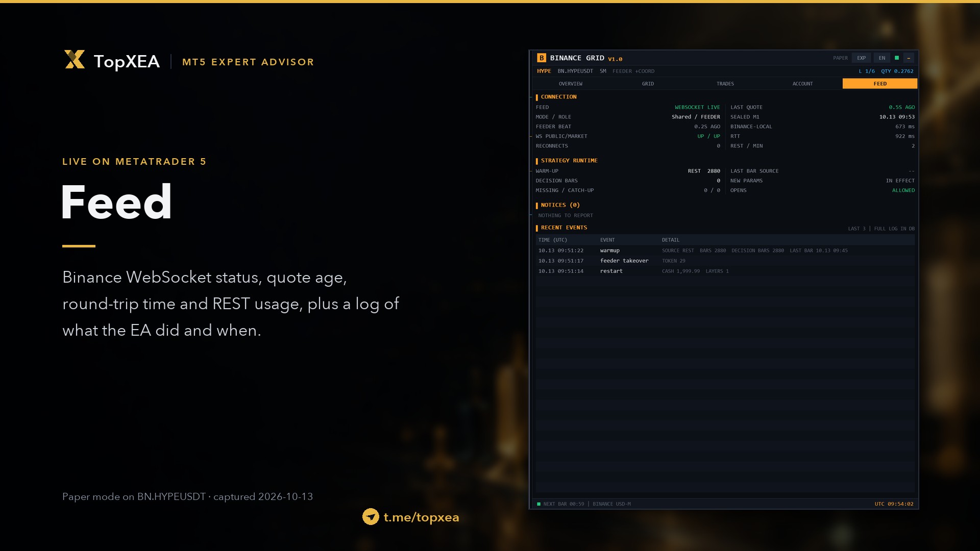The height and width of the screenshot is (551, 980).
Task: Click the orange Binance B logo icon
Action: pos(542,58)
